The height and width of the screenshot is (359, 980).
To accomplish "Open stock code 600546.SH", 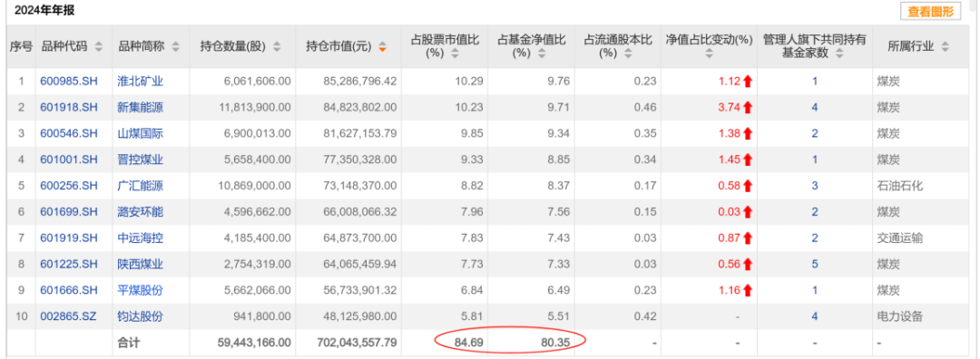I will (69, 133).
